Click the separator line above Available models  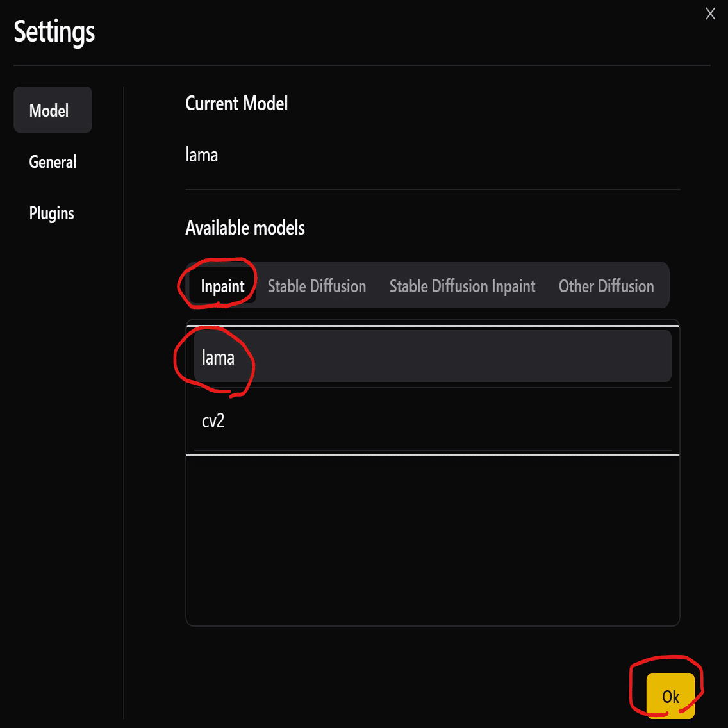pyautogui.click(x=433, y=190)
